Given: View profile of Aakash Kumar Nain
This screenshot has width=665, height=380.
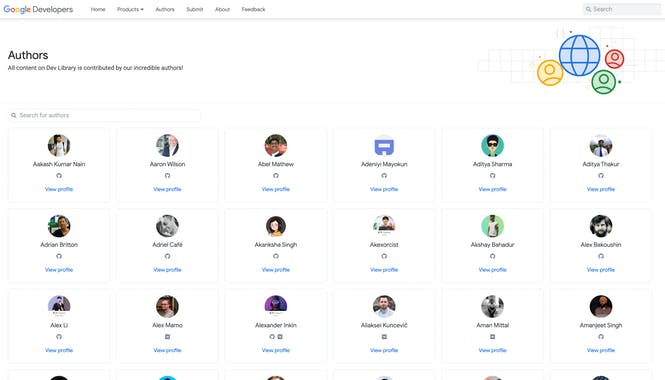Looking at the screenshot, I should coord(59,189).
